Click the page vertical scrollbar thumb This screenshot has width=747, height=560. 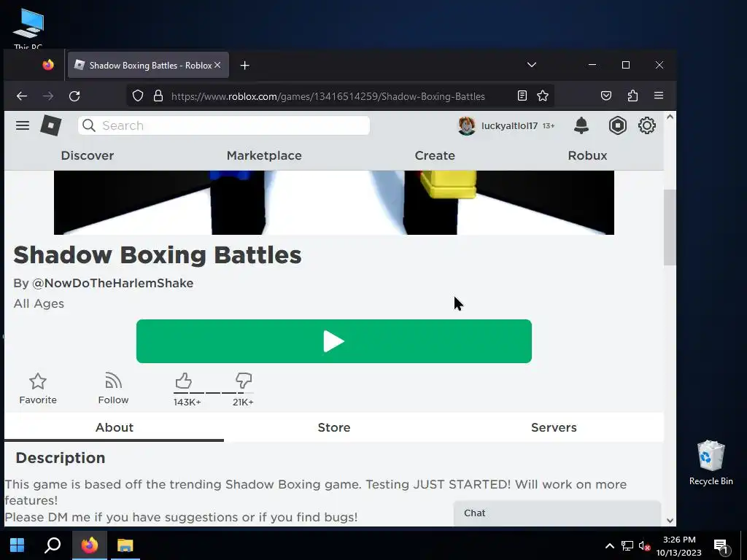point(670,227)
